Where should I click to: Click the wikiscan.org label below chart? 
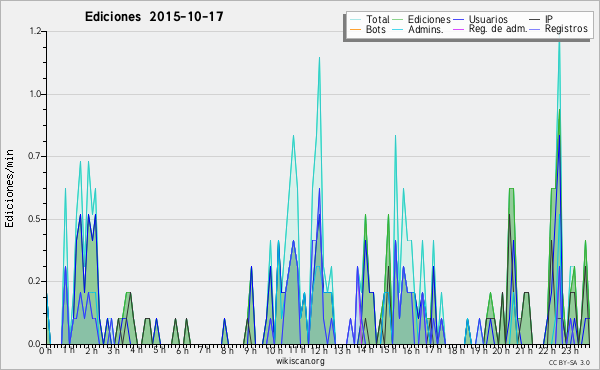[x=300, y=361]
